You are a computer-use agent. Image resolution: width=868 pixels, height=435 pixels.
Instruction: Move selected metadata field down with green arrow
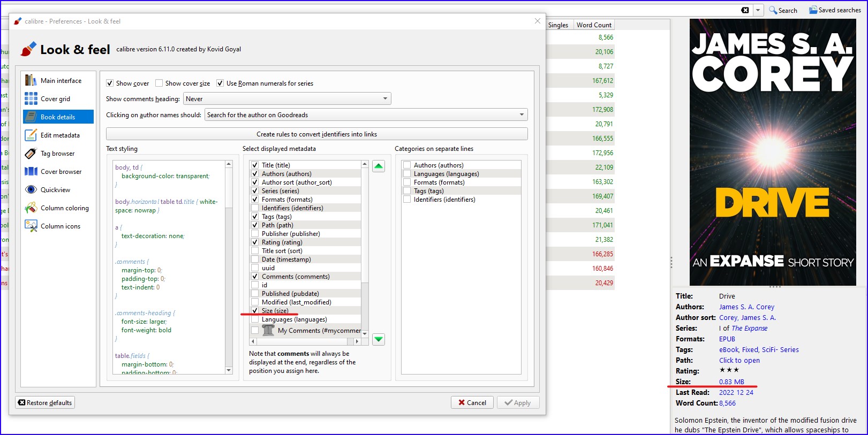(x=379, y=339)
